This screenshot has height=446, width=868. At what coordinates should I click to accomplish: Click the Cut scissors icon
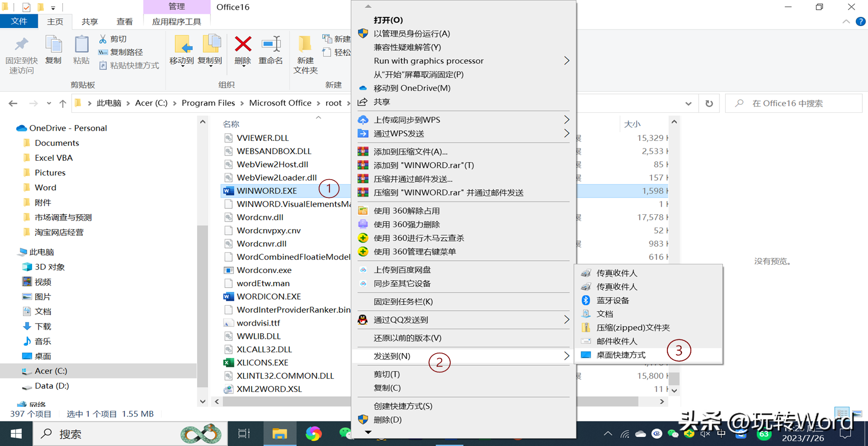(103, 39)
